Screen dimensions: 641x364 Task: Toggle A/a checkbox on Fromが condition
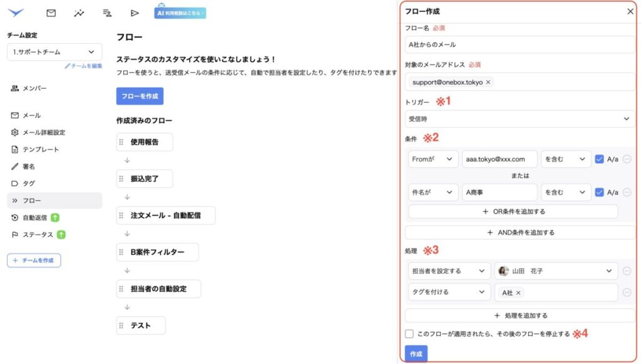pyautogui.click(x=600, y=159)
